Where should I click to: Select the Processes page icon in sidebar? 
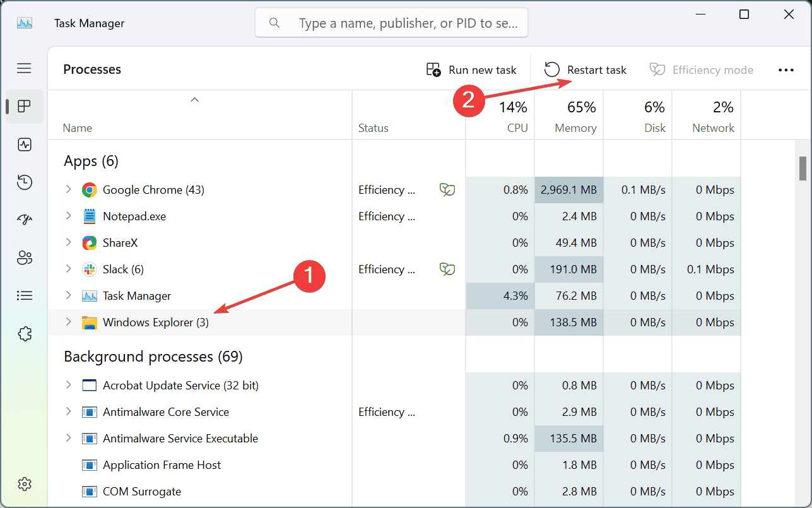click(25, 106)
